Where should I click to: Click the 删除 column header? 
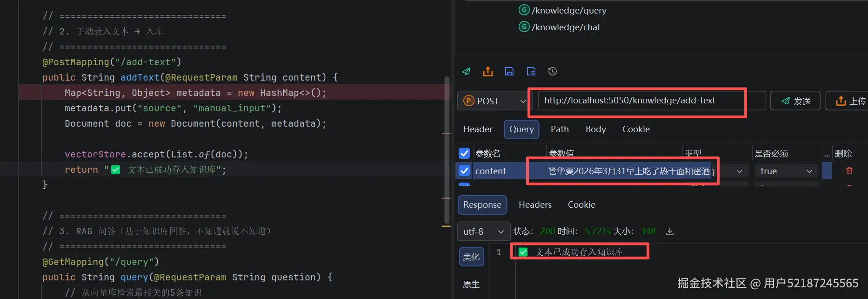click(x=843, y=153)
